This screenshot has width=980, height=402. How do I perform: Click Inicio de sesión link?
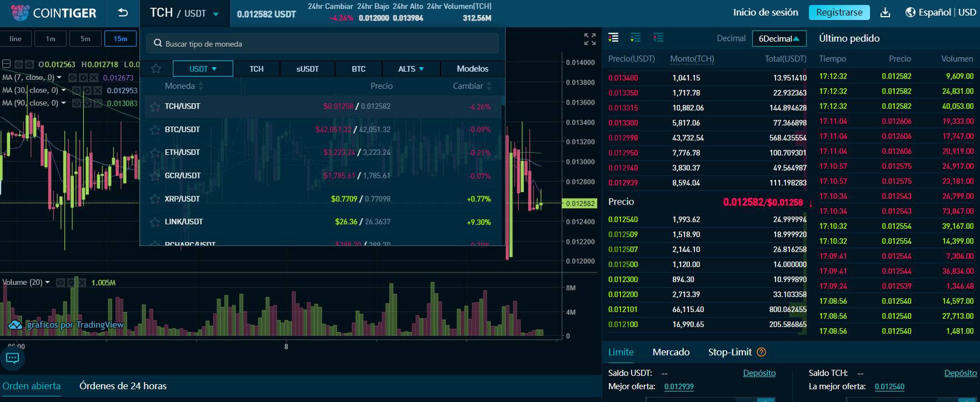[x=766, y=12]
